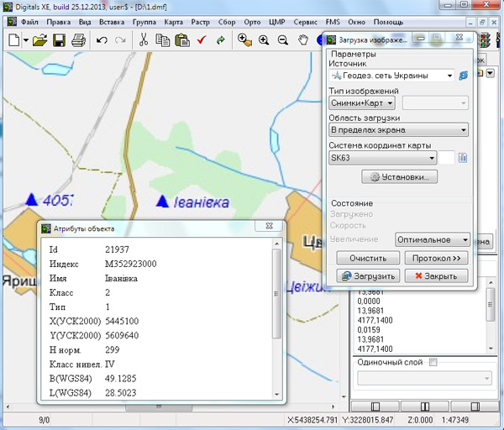Image resolution: width=504 pixels, height=430 pixels.
Task: Click the Загрузить button
Action: point(366,275)
